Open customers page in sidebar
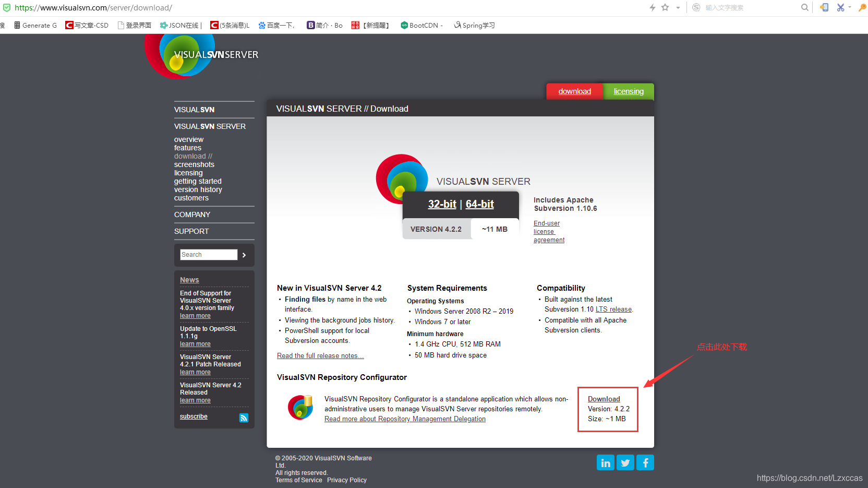The height and width of the screenshot is (488, 868). point(191,198)
